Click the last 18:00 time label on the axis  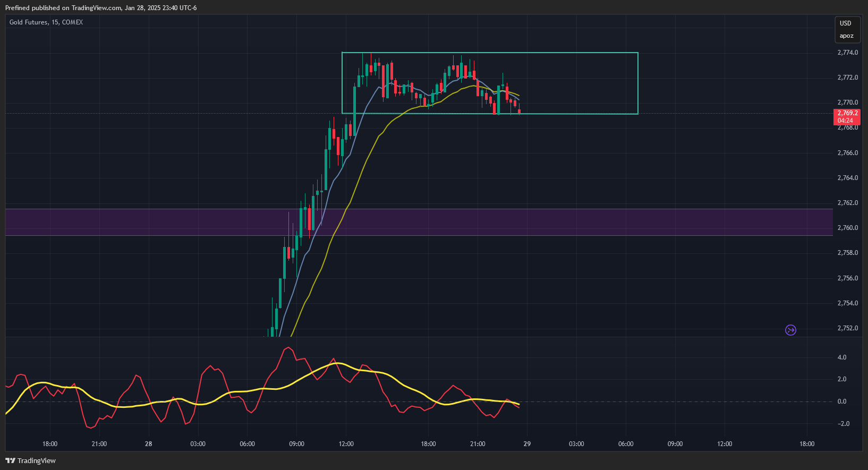(x=807, y=444)
